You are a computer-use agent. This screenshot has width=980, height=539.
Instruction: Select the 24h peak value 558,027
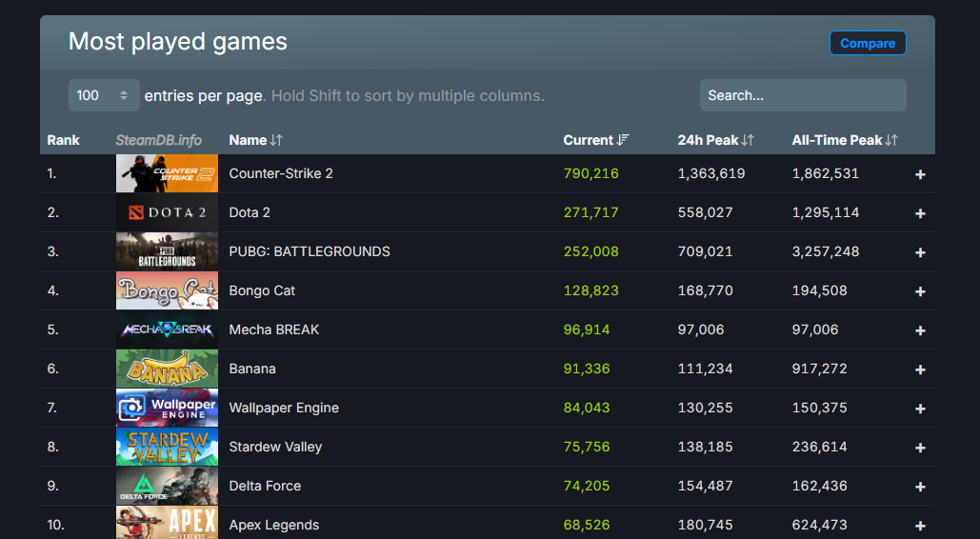click(x=705, y=212)
